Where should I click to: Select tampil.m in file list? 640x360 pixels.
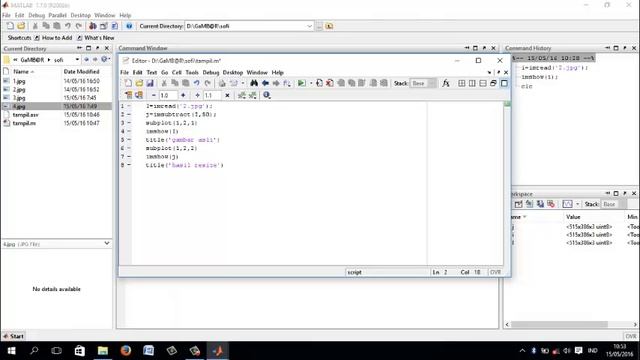coord(24,123)
